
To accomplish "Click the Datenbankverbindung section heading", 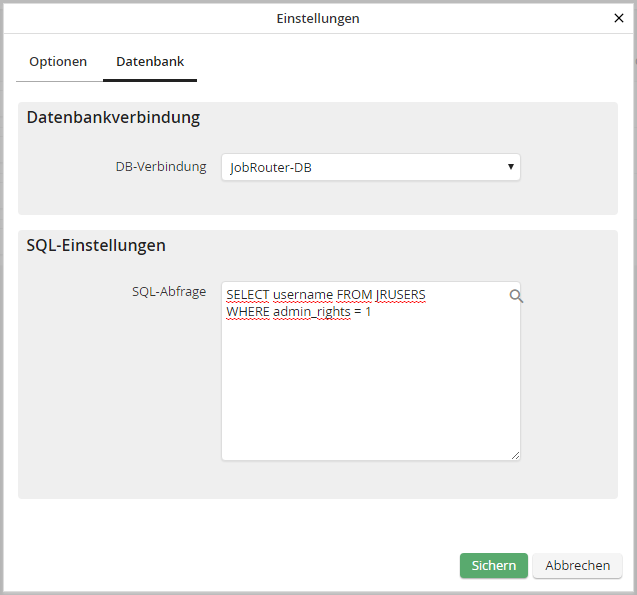I will [113, 118].
